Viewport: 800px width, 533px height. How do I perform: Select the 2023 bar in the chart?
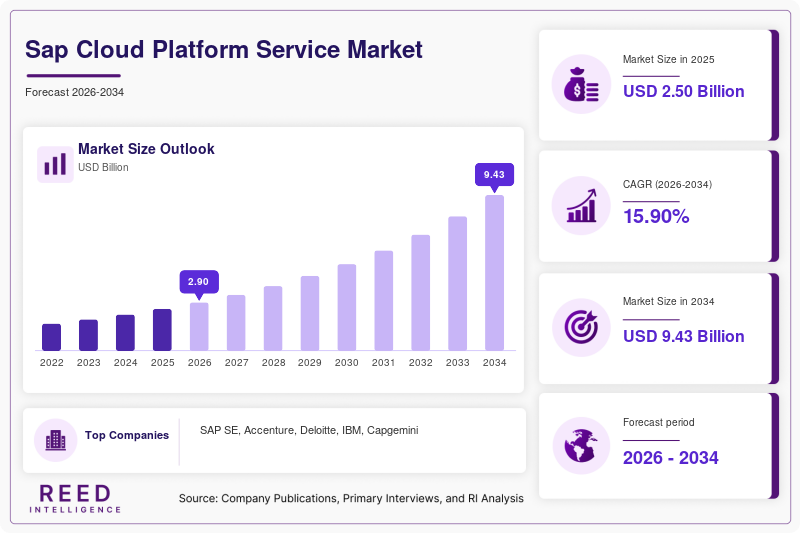coord(88,335)
